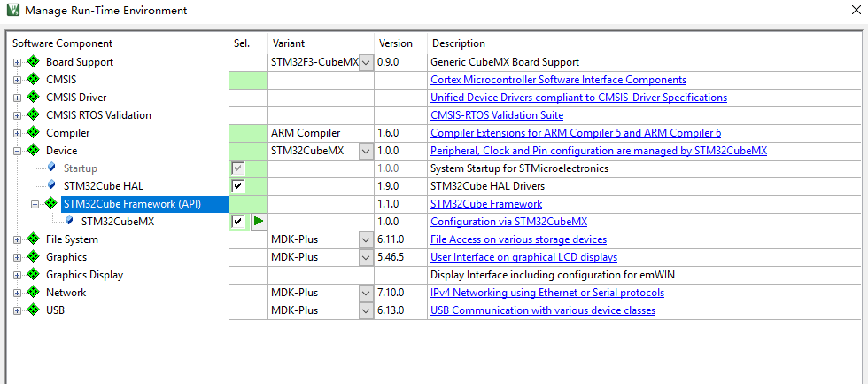Image resolution: width=868 pixels, height=384 pixels.
Task: Expand the USB tree node
Action: tap(17, 310)
